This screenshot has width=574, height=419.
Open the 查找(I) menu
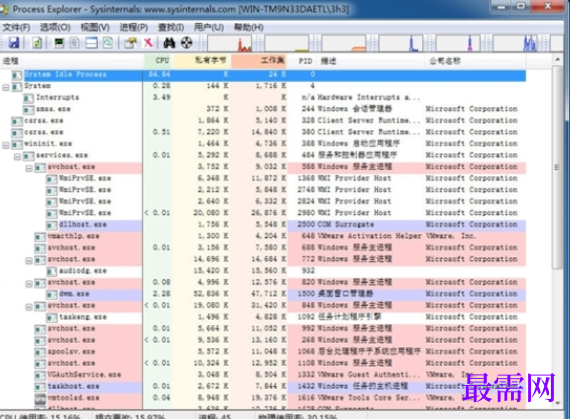pyautogui.click(x=171, y=27)
